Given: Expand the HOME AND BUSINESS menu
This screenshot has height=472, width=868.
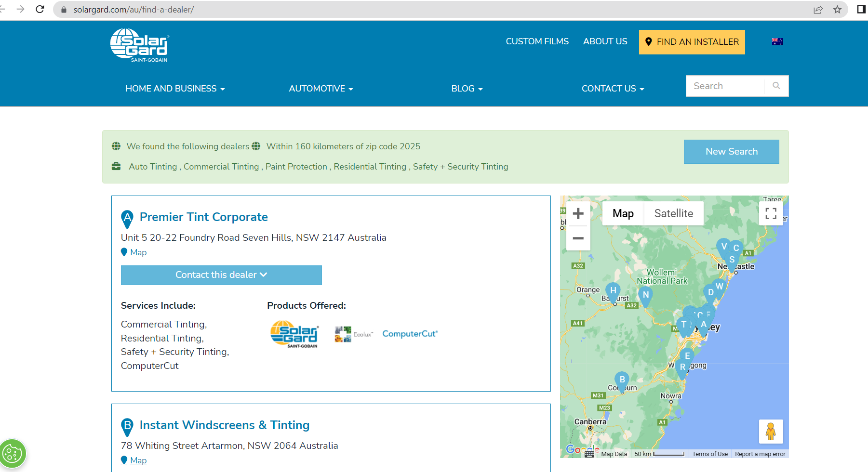Looking at the screenshot, I should pos(175,89).
